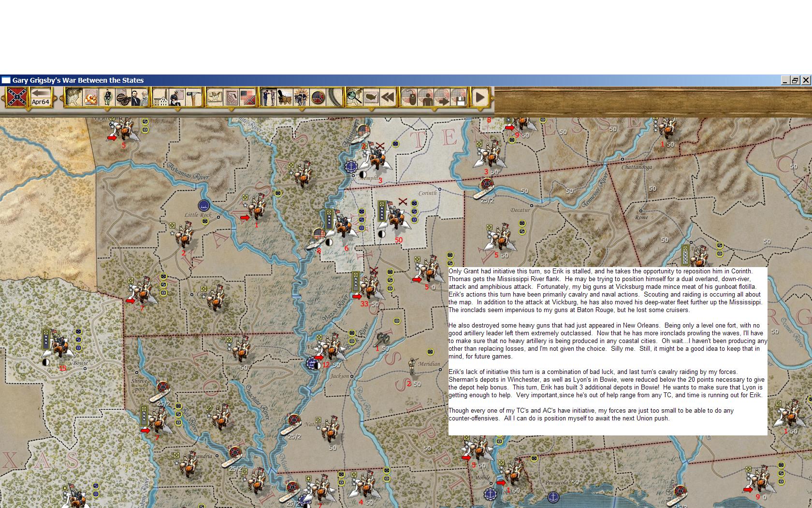Click the factory building production icon
The width and height of the screenshot is (812, 508).
point(160,97)
